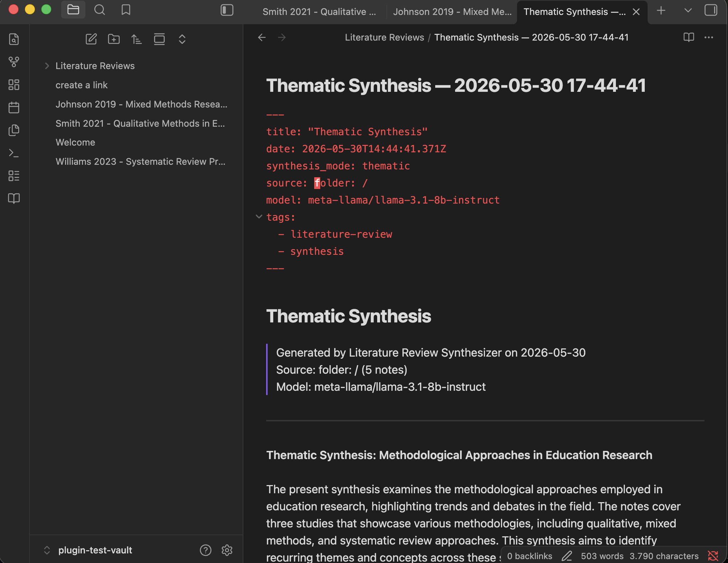Add a new tab with plus icon
Screen dimensions: 728x563
pos(661,10)
